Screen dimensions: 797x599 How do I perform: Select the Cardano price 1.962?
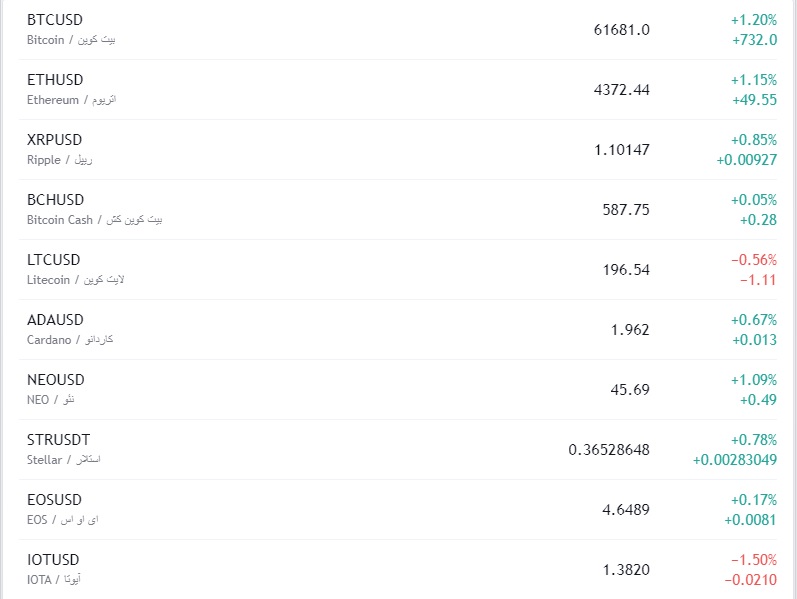630,330
